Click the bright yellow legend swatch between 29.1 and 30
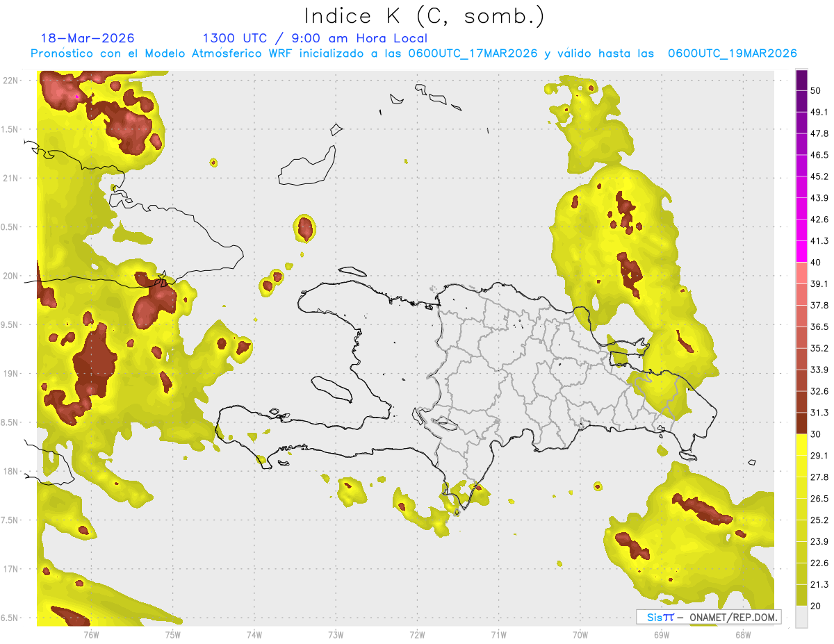The height and width of the screenshot is (644, 834). 801,445
